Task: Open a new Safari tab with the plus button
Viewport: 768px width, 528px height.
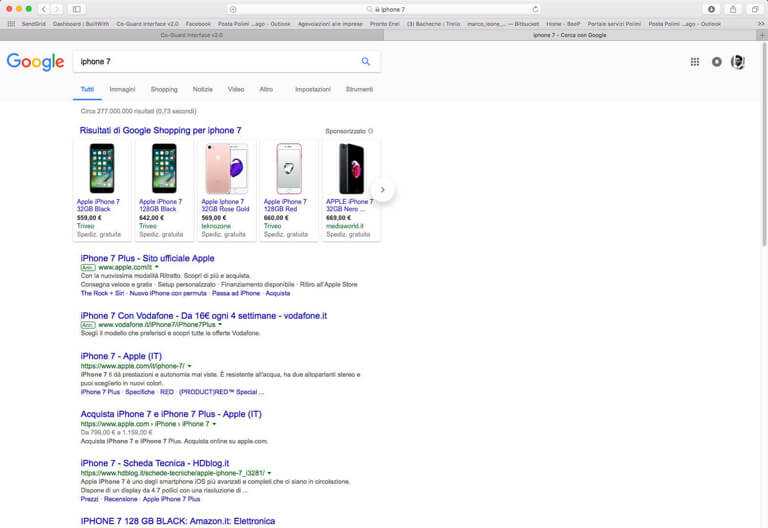Action: 762,35
